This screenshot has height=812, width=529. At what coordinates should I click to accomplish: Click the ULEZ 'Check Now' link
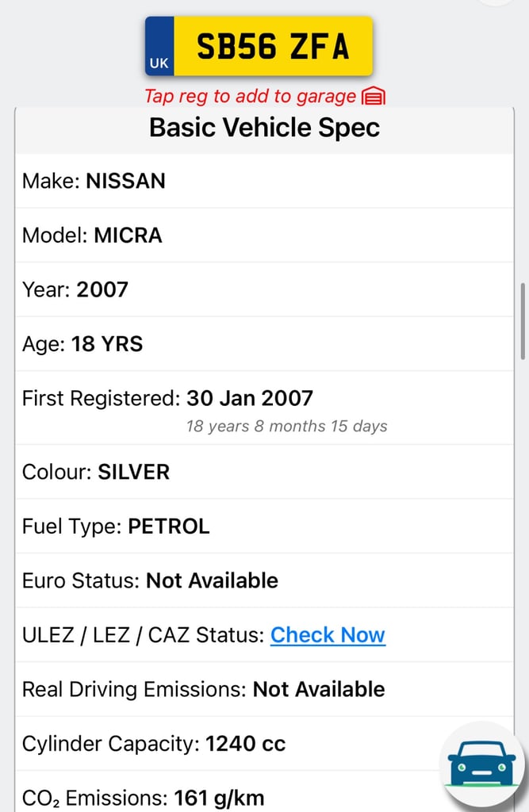point(328,635)
